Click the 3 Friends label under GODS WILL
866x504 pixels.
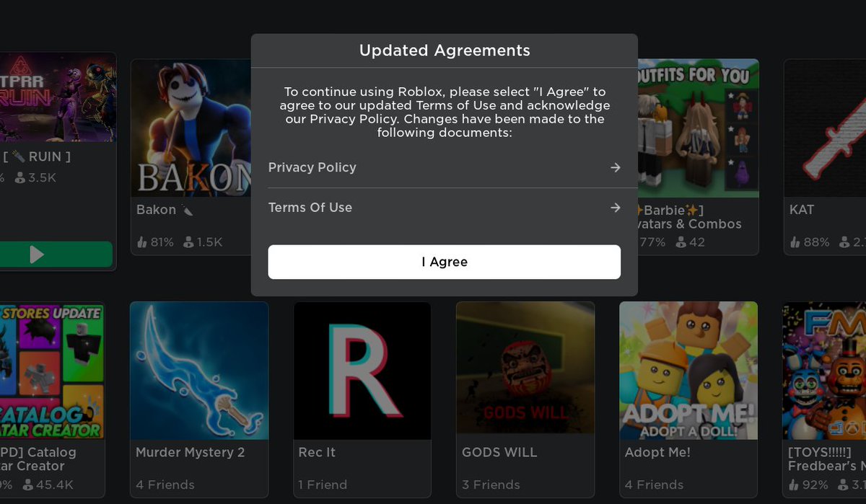tap(491, 485)
